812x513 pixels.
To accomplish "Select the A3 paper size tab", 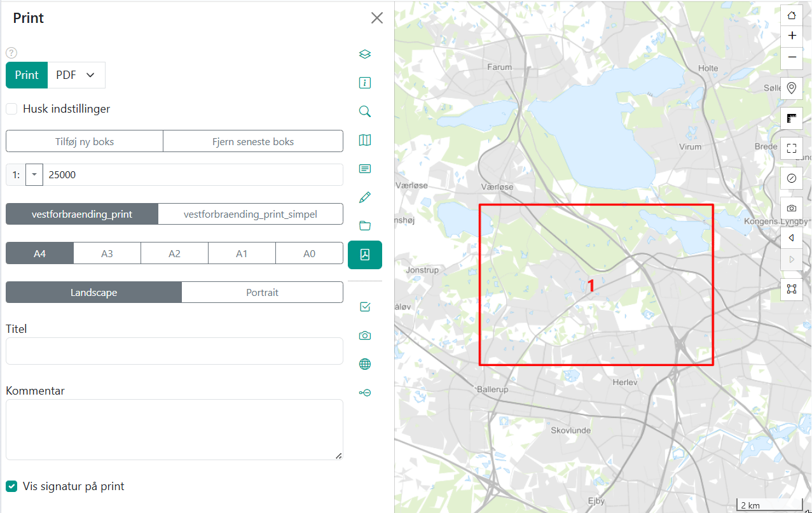I will pos(107,253).
